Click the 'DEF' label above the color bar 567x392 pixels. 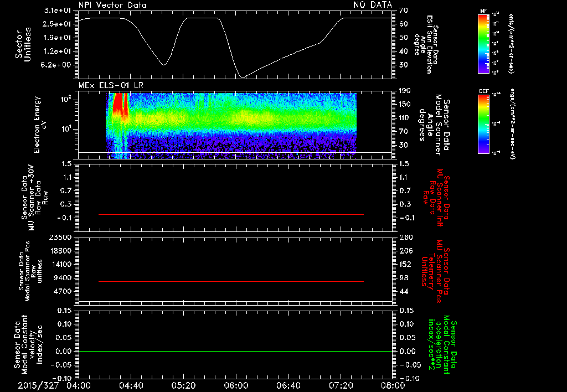coord(483,91)
